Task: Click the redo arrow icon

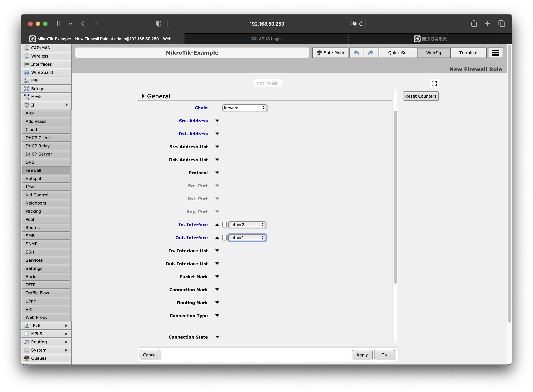Action: [371, 53]
